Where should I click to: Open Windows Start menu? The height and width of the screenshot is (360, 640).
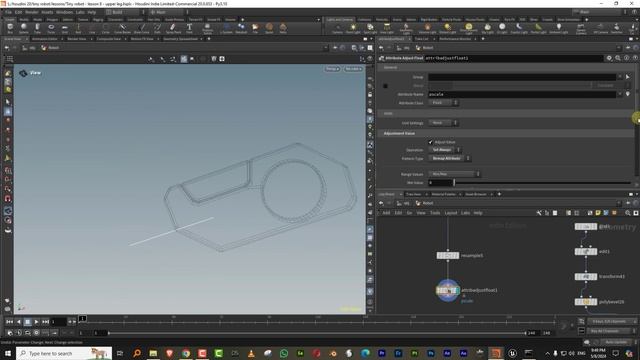tap(7, 353)
